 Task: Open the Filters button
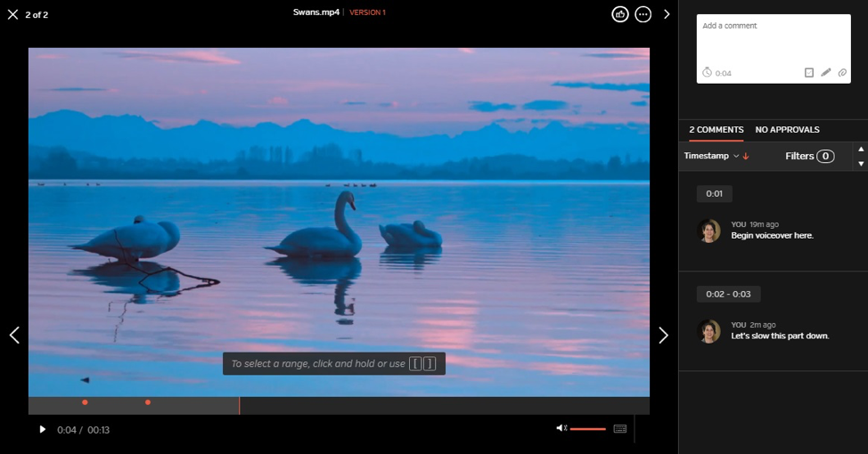click(x=809, y=156)
